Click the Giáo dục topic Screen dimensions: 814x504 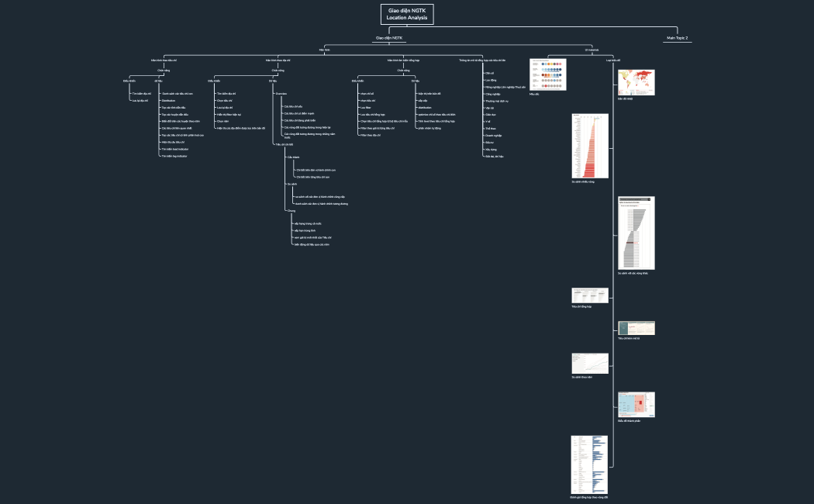tap(490, 114)
